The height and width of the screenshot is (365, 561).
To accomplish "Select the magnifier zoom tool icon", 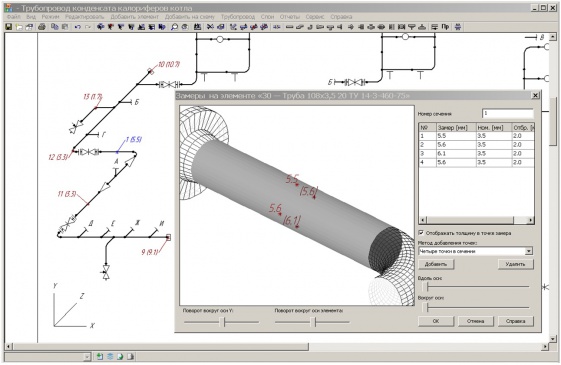I will 174,27.
